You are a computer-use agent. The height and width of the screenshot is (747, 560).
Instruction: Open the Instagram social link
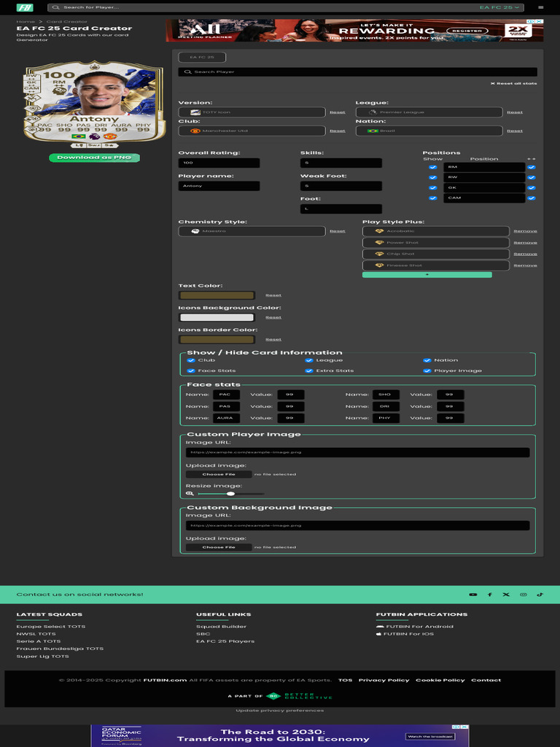click(x=524, y=595)
